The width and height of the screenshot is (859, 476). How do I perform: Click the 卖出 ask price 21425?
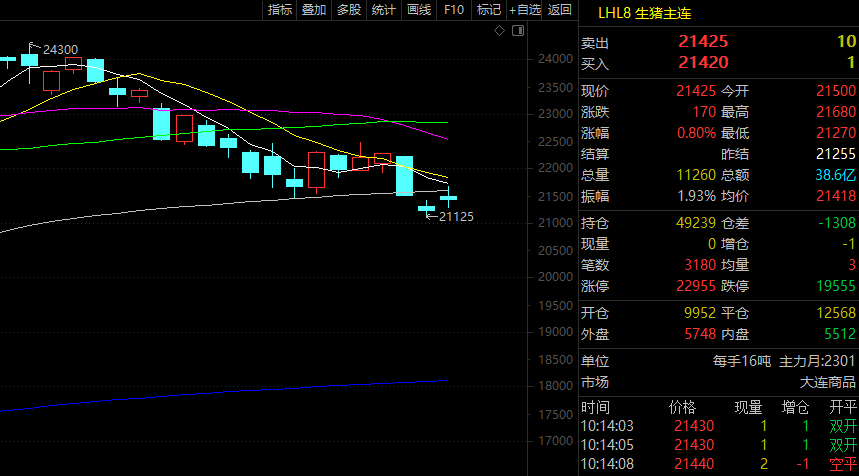pos(703,42)
